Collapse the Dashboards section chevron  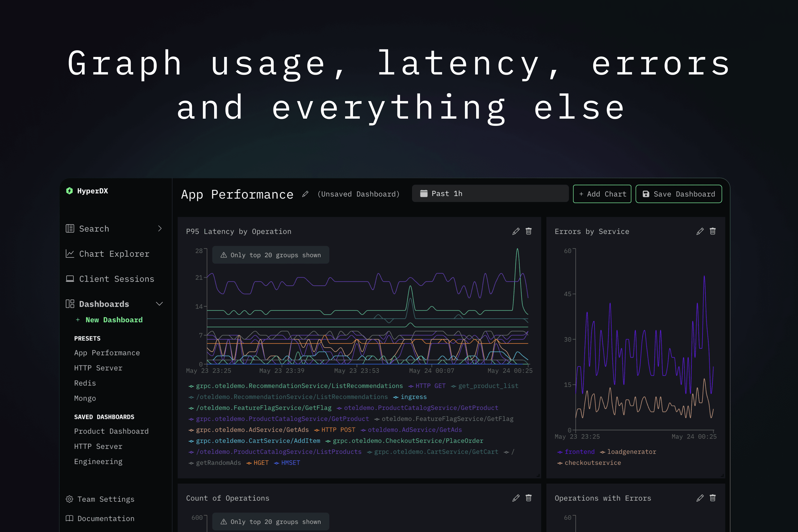(159, 304)
